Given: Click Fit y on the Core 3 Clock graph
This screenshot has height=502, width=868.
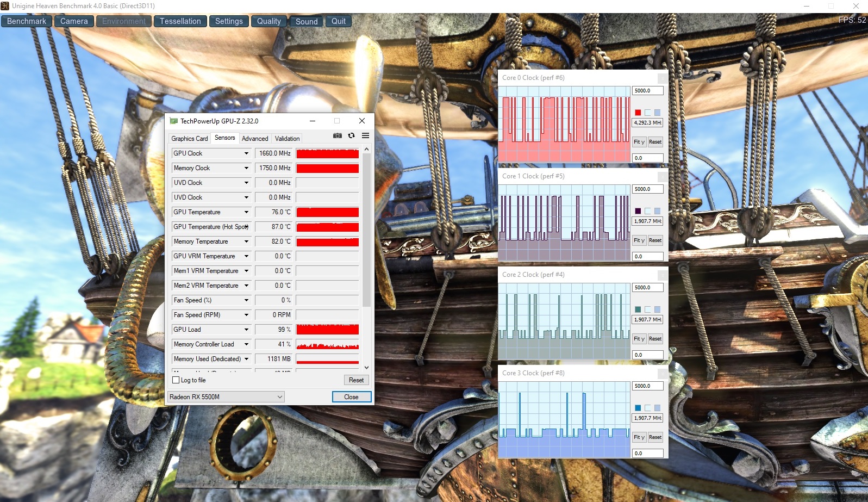Looking at the screenshot, I should point(639,437).
